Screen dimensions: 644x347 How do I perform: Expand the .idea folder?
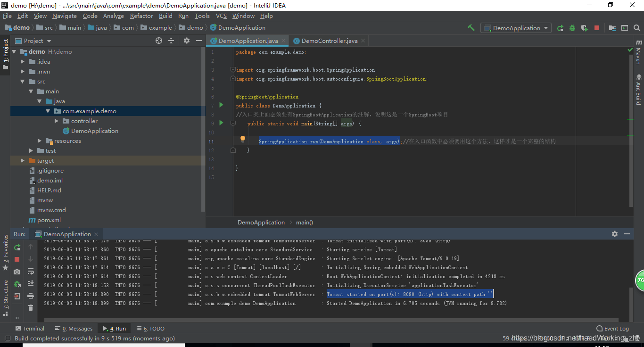(x=23, y=62)
